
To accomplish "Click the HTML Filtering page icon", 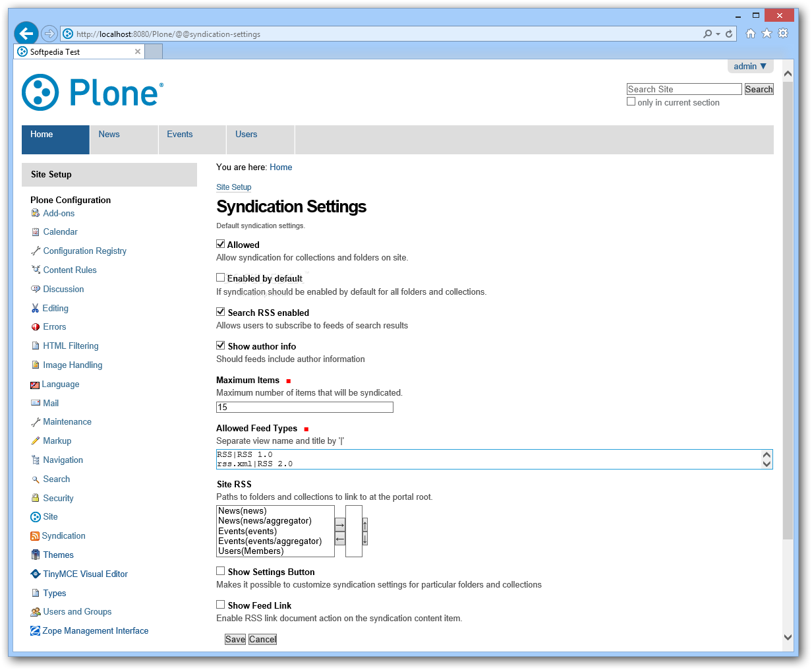I will 36,346.
